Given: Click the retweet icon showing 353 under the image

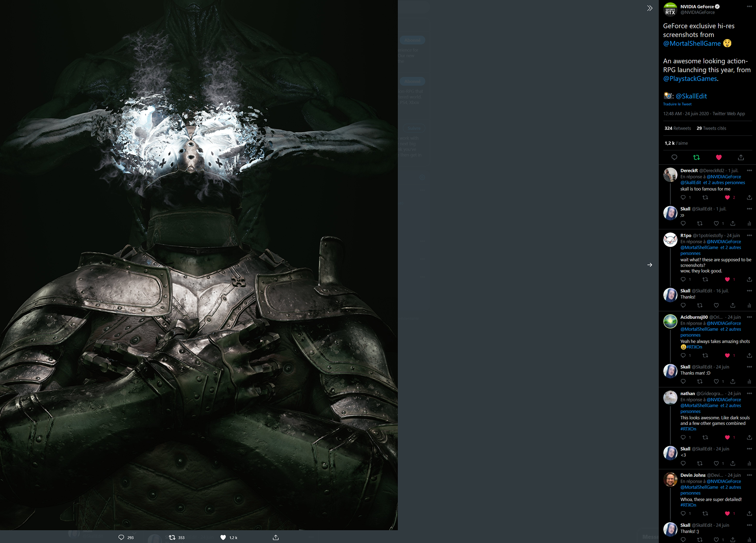Looking at the screenshot, I should pyautogui.click(x=172, y=537).
